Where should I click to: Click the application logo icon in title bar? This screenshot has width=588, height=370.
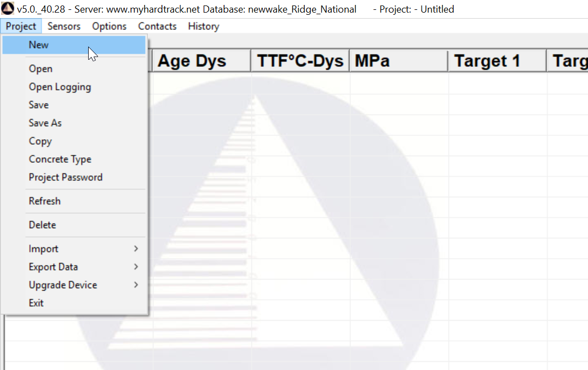pos(8,9)
